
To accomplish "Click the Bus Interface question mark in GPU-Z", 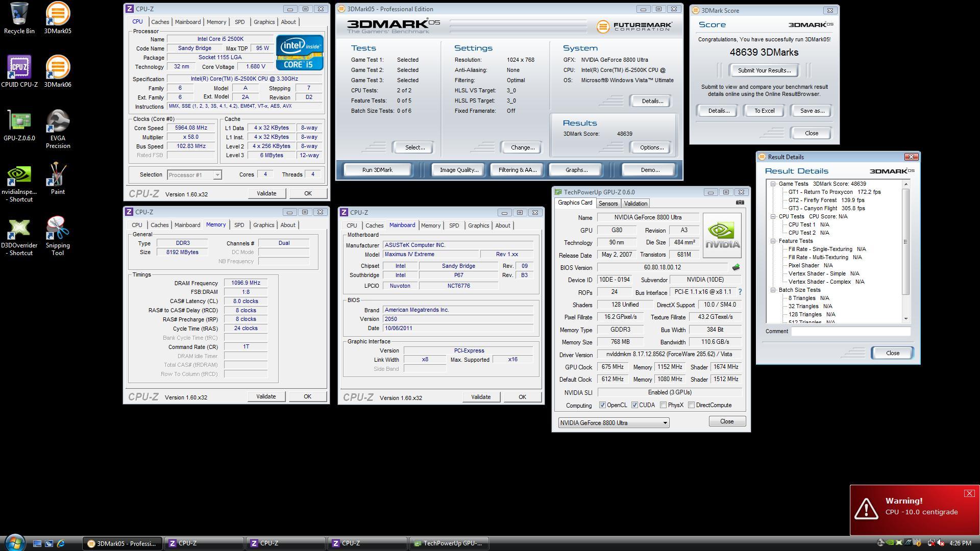I will (x=740, y=292).
